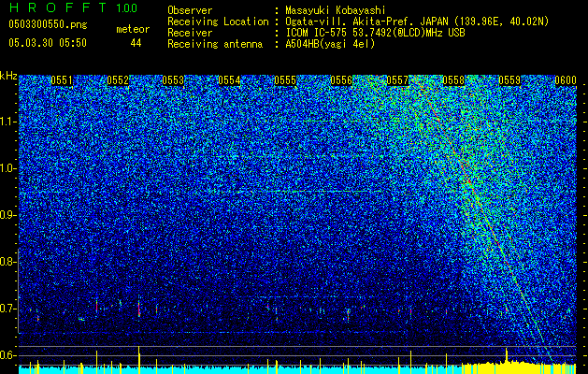Image resolution: width=588 pixels, height=374 pixels.
Task: Click the 1.1 kHz axis label
Action: pos(8,122)
